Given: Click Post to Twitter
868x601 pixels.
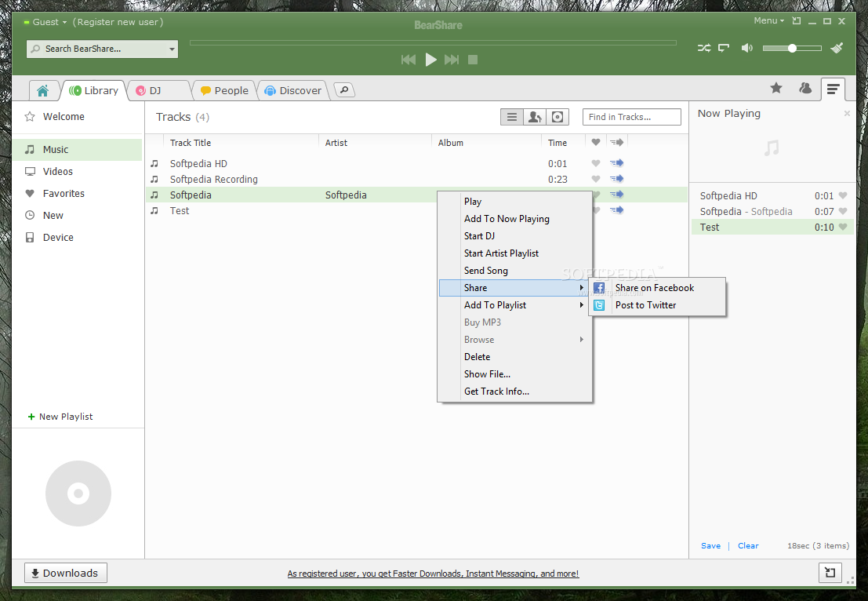Looking at the screenshot, I should pos(658,305).
